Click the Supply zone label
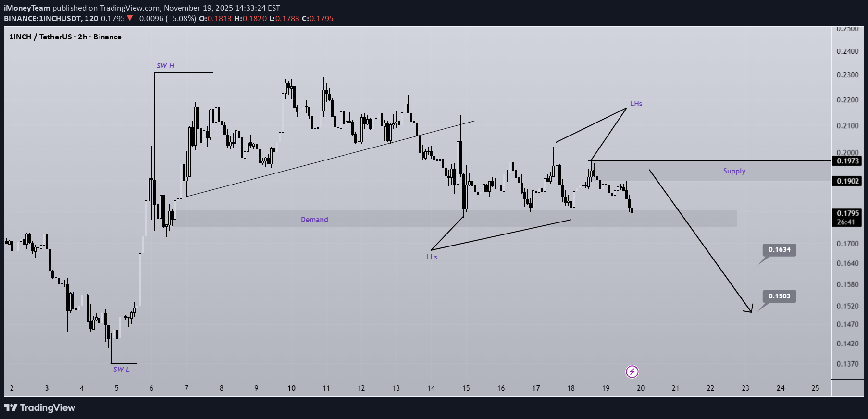 [x=734, y=171]
